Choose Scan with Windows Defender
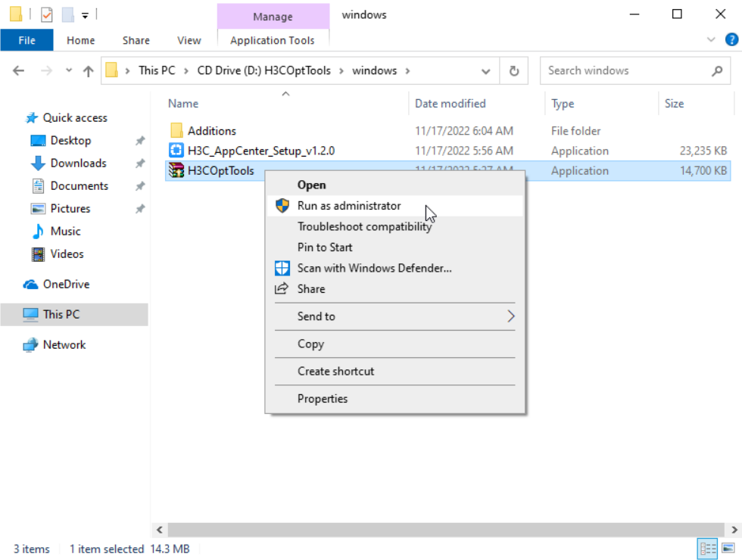Viewport: 742px width, 560px height. point(395,268)
